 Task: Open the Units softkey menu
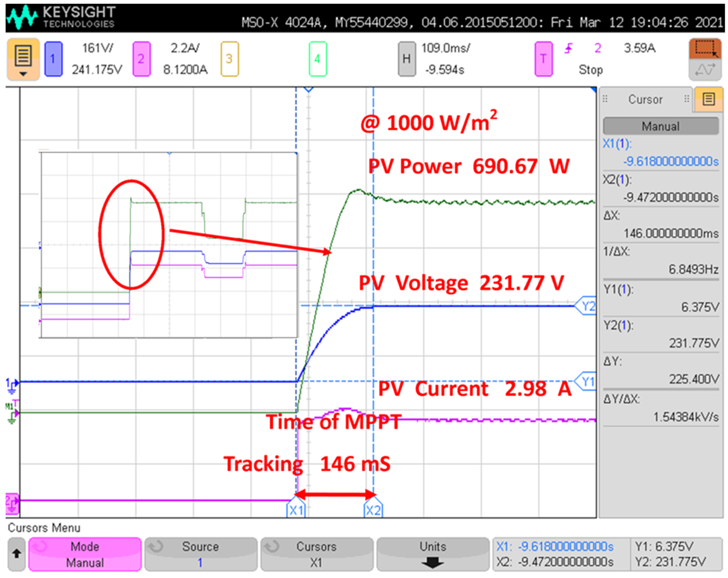tap(432, 554)
